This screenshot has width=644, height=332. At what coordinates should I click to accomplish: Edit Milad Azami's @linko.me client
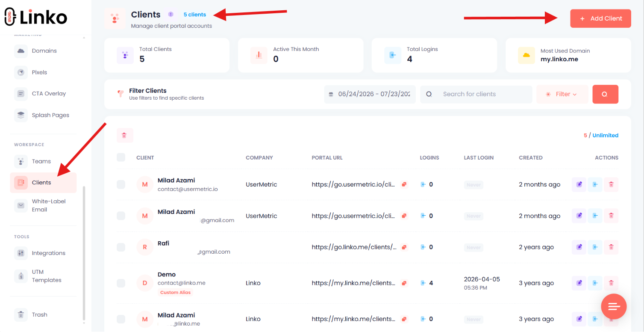pyautogui.click(x=579, y=319)
